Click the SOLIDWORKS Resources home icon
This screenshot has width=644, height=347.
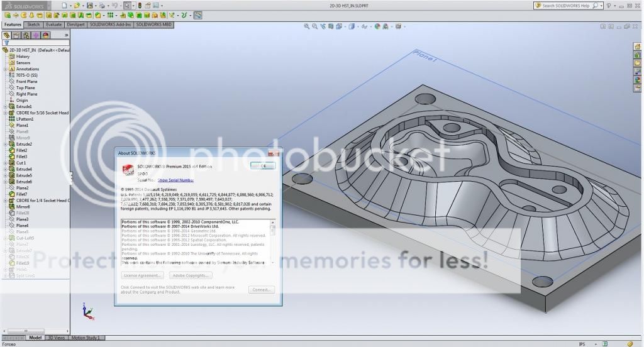pos(637,55)
